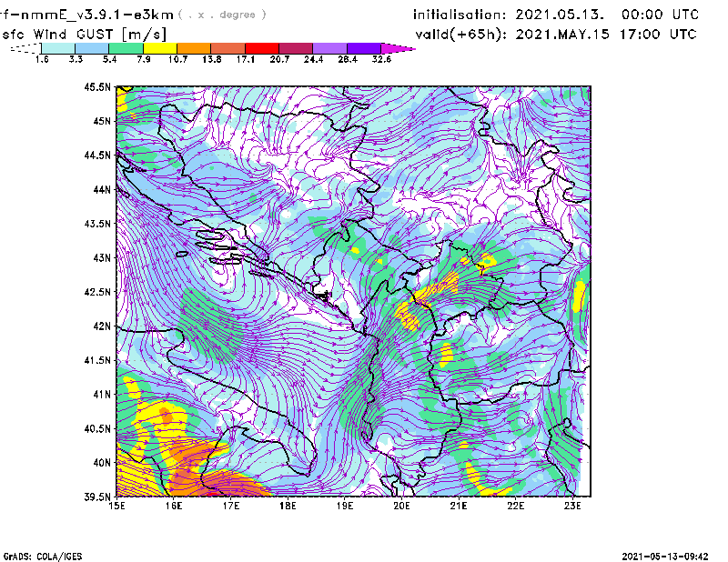Pick the orange 10.7–13.8 legend swatch
The image size is (728, 562).
(x=194, y=48)
